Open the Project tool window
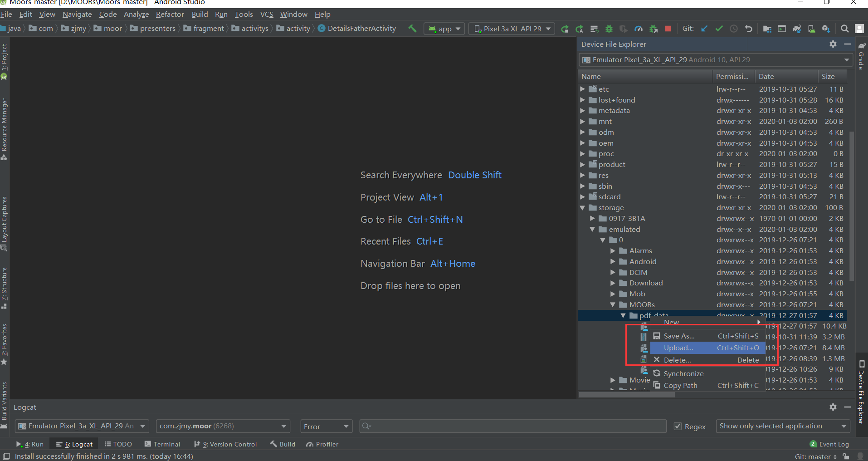868x461 pixels. pos(5,61)
